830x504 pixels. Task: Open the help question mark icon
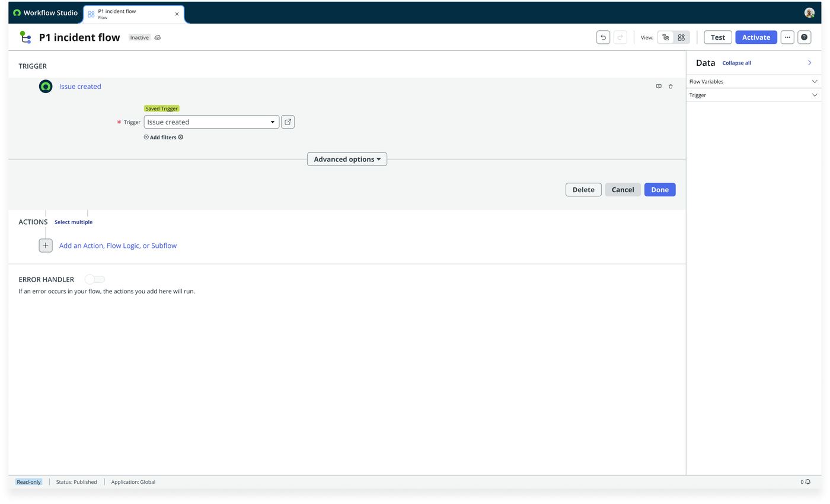(x=805, y=37)
